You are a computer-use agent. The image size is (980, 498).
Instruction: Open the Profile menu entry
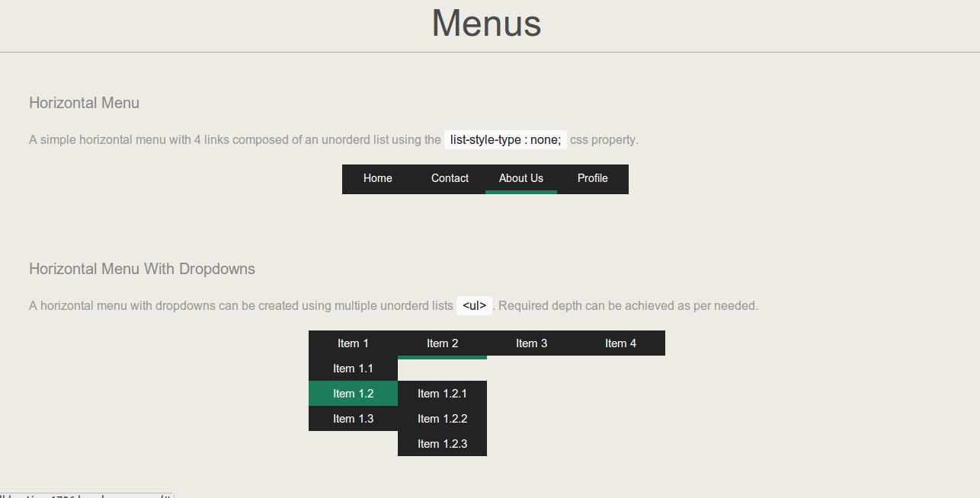pyautogui.click(x=592, y=178)
